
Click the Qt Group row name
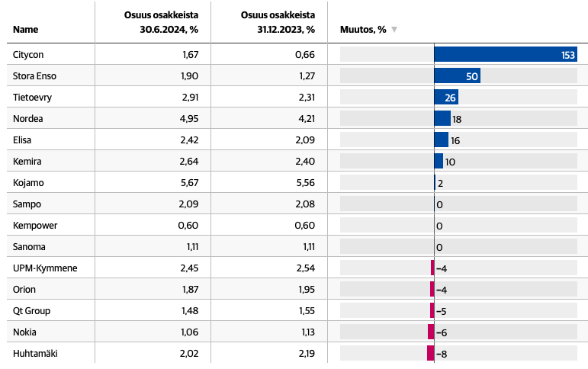coord(31,311)
